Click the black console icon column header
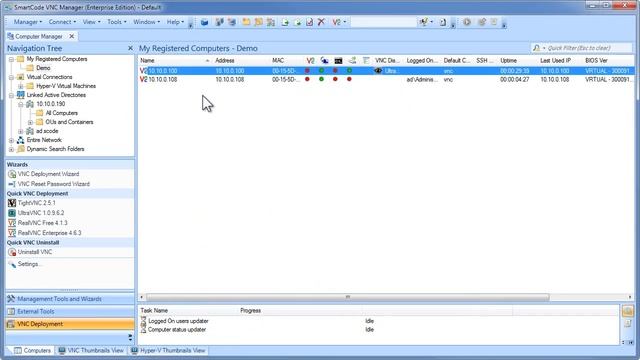Viewport: 640px width, 360px height. (338, 60)
